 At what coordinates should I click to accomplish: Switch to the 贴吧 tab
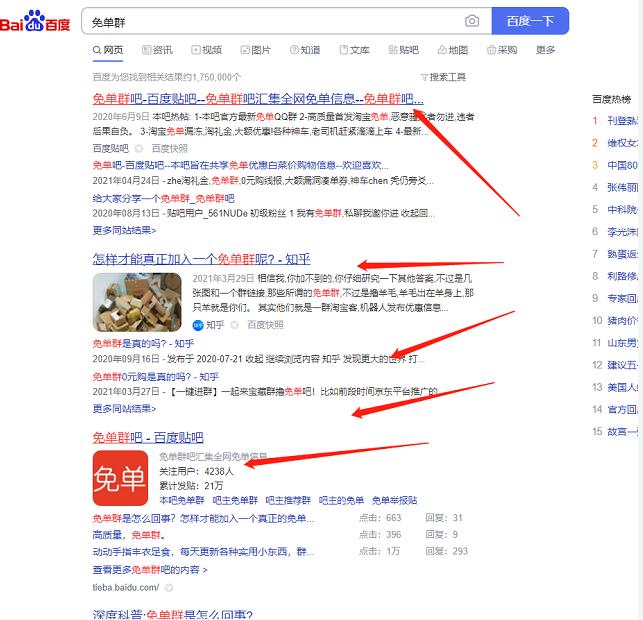pos(404,50)
